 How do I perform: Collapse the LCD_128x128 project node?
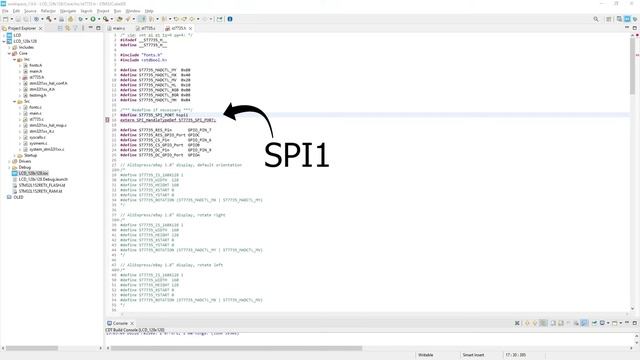4,41
